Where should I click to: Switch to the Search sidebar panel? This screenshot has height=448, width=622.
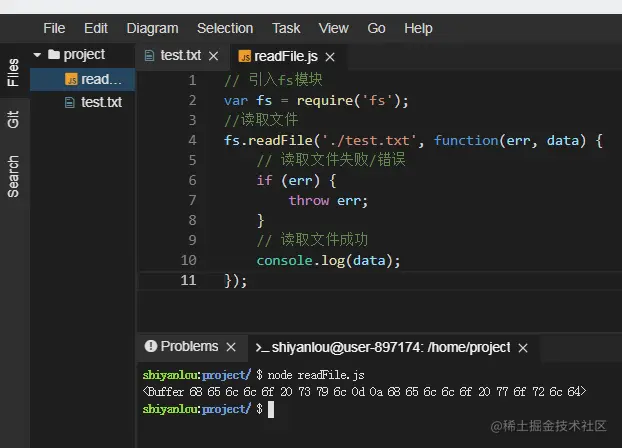(x=13, y=176)
